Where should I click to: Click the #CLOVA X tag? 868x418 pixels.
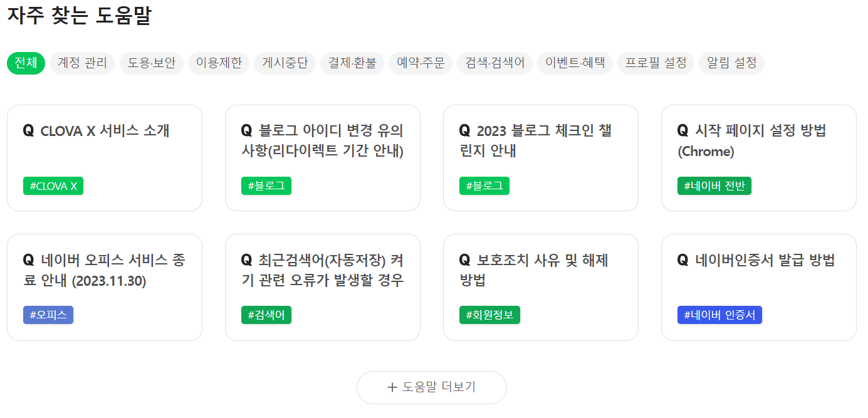(x=53, y=185)
